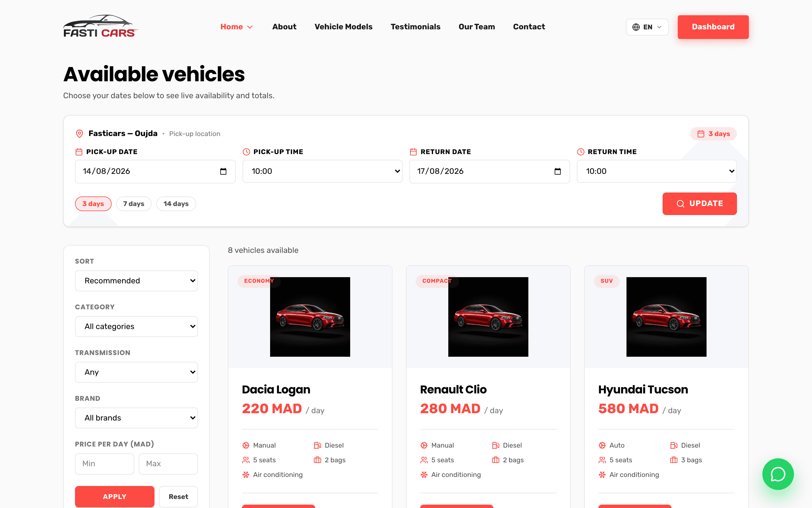The image size is (812, 508).
Task: Go to the About page
Action: (x=284, y=27)
